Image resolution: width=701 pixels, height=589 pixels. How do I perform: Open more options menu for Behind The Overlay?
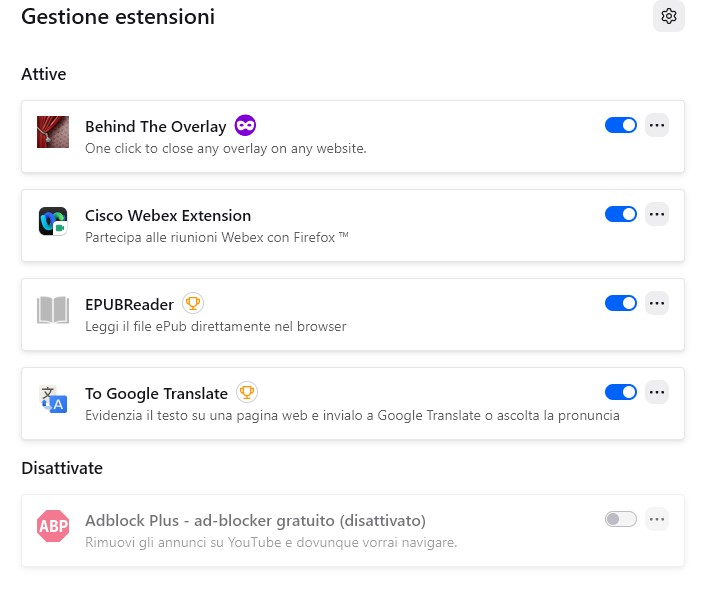(x=657, y=125)
